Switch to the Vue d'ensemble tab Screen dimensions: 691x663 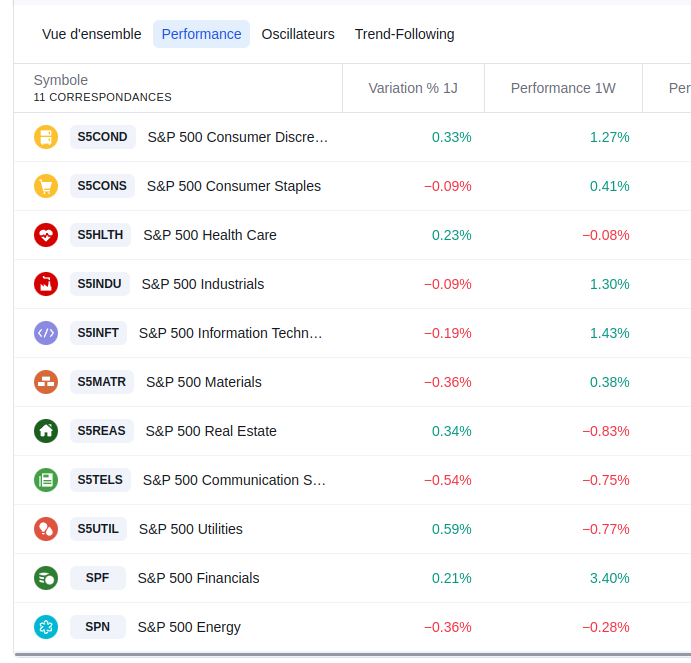tap(92, 34)
